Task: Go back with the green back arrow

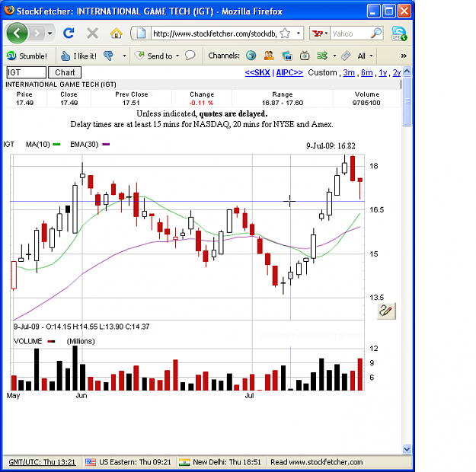Action: point(18,33)
